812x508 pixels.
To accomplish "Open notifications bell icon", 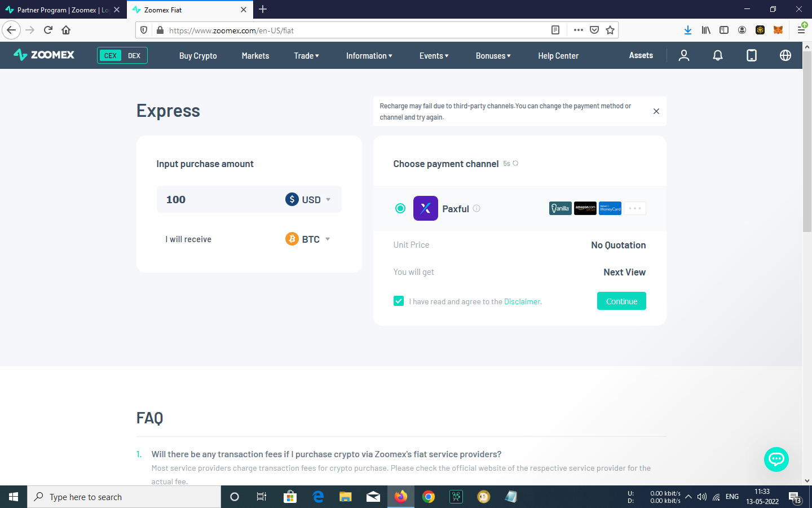I will (x=718, y=55).
